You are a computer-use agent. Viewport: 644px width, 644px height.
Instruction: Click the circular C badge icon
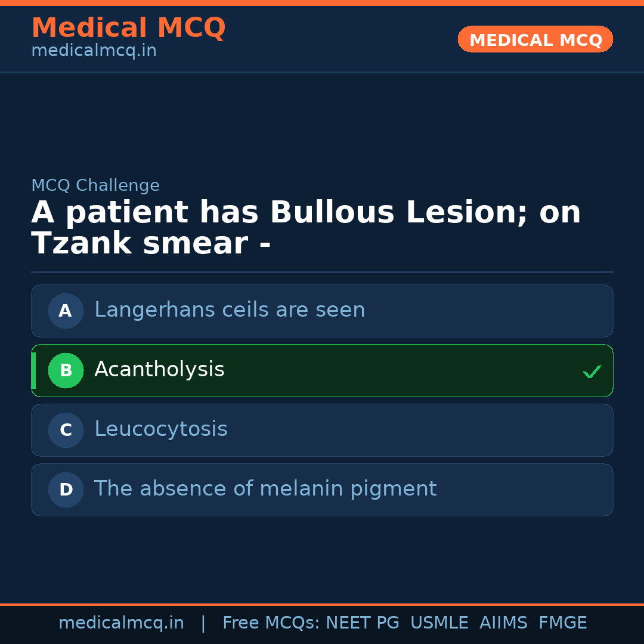pyautogui.click(x=66, y=430)
